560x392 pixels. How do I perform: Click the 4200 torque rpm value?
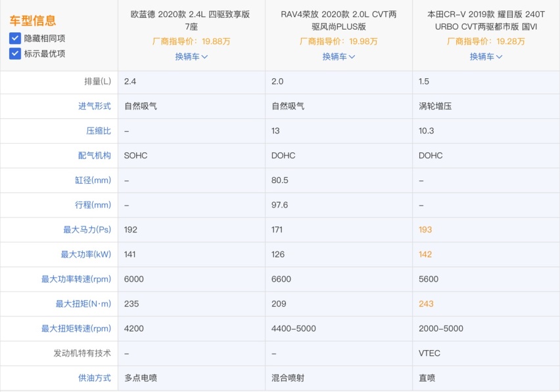point(134,328)
